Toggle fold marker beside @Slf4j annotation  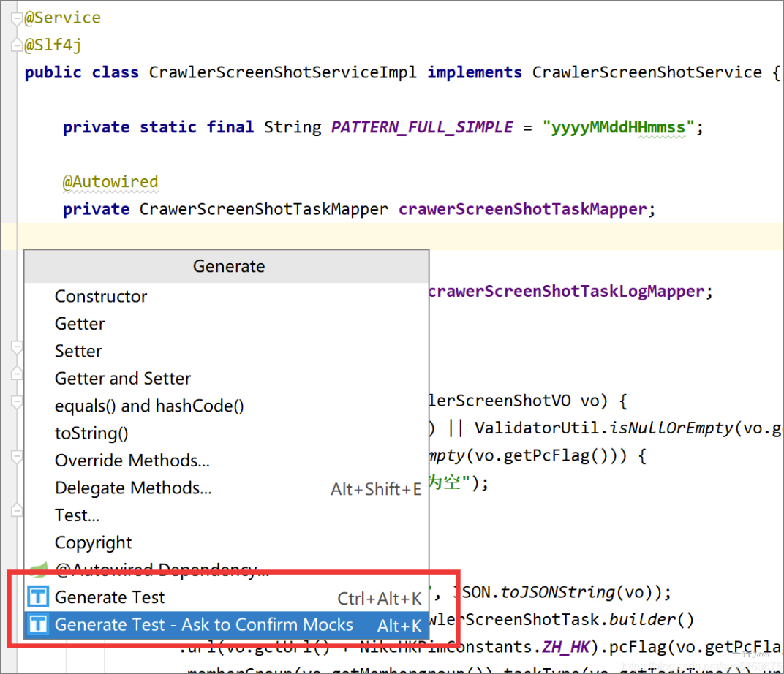click(17, 45)
